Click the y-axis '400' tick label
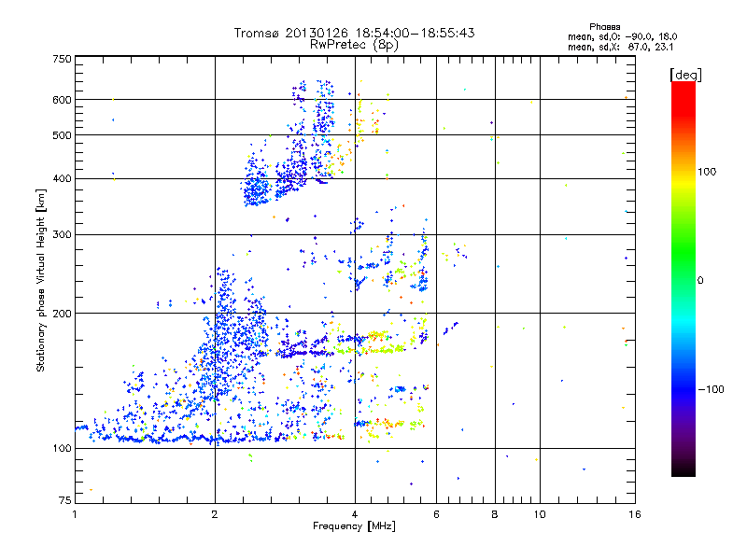747x560 pixels. click(x=62, y=178)
